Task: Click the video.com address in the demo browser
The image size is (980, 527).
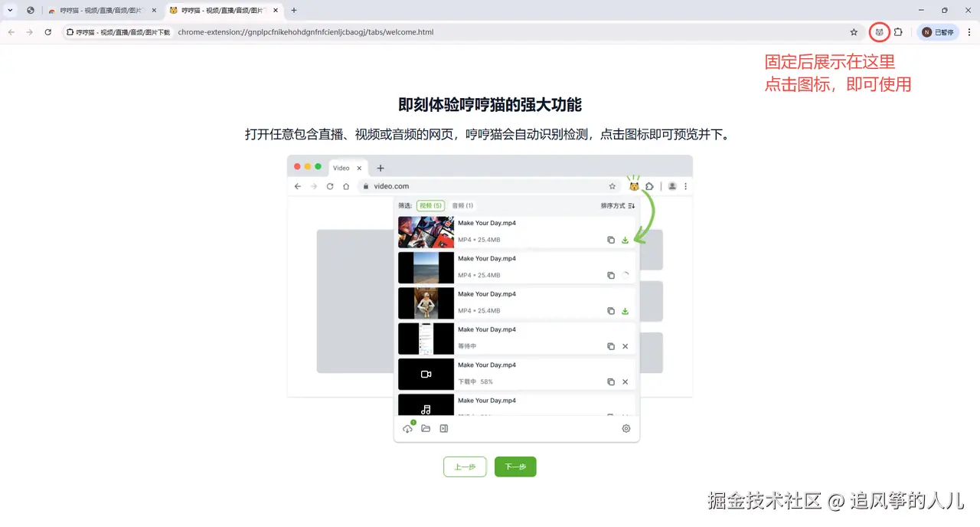Action: coord(390,186)
